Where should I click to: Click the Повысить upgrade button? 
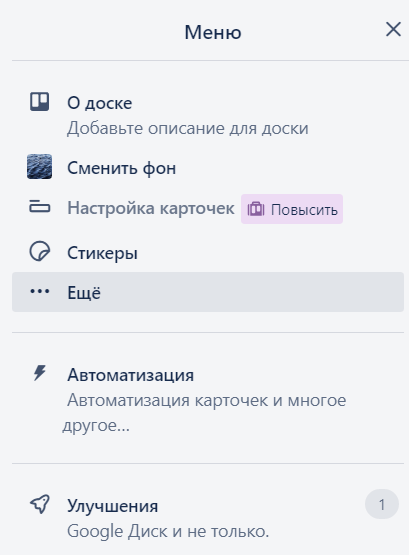[292, 209]
